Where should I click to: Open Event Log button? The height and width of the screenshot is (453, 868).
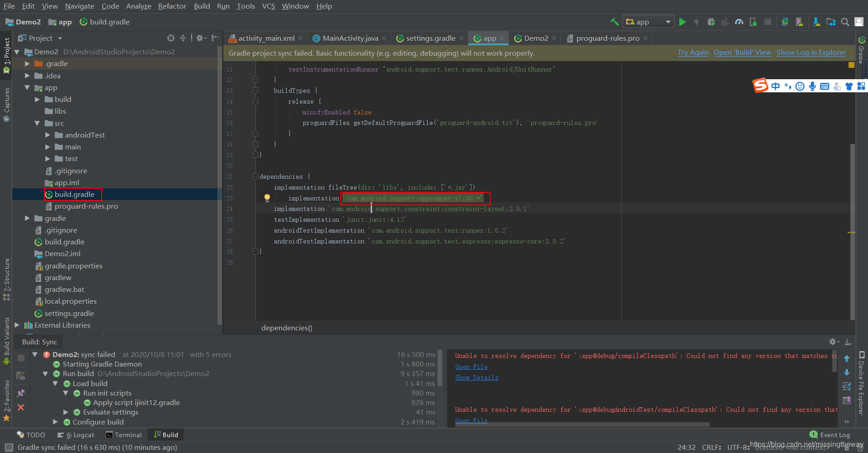pos(830,435)
